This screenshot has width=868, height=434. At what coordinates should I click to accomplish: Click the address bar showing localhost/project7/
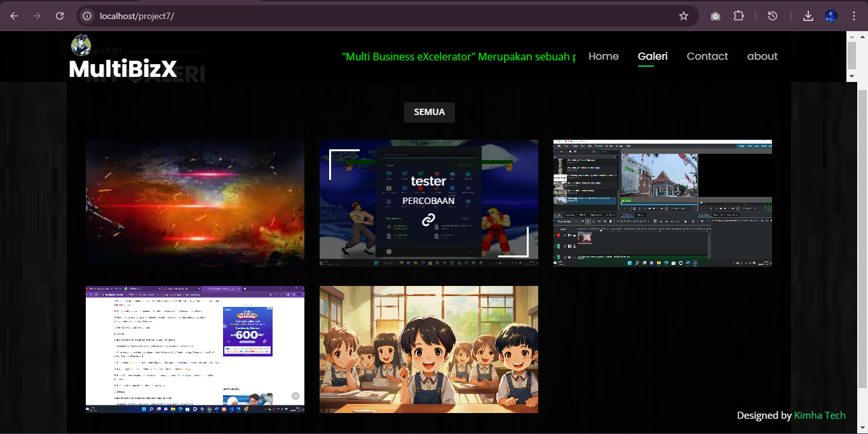tap(381, 16)
